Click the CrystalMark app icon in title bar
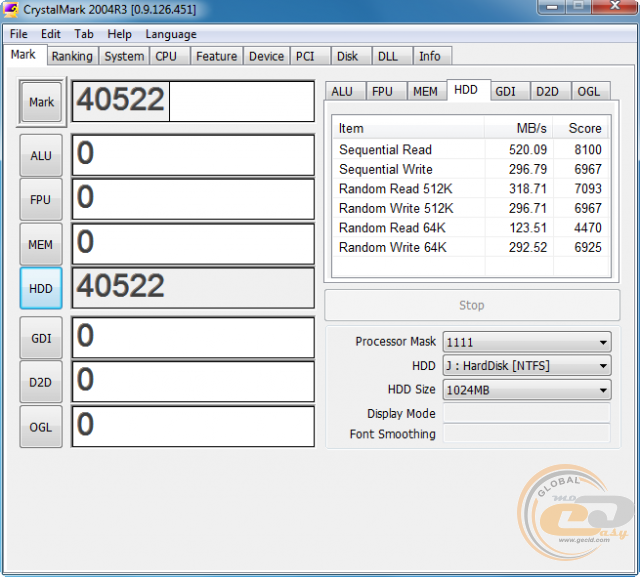This screenshot has height=577, width=640. [13, 10]
